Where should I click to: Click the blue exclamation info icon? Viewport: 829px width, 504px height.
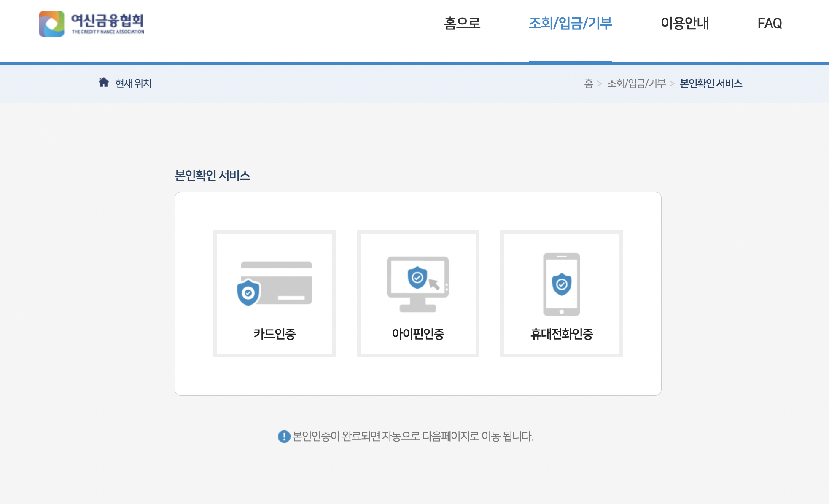click(284, 436)
